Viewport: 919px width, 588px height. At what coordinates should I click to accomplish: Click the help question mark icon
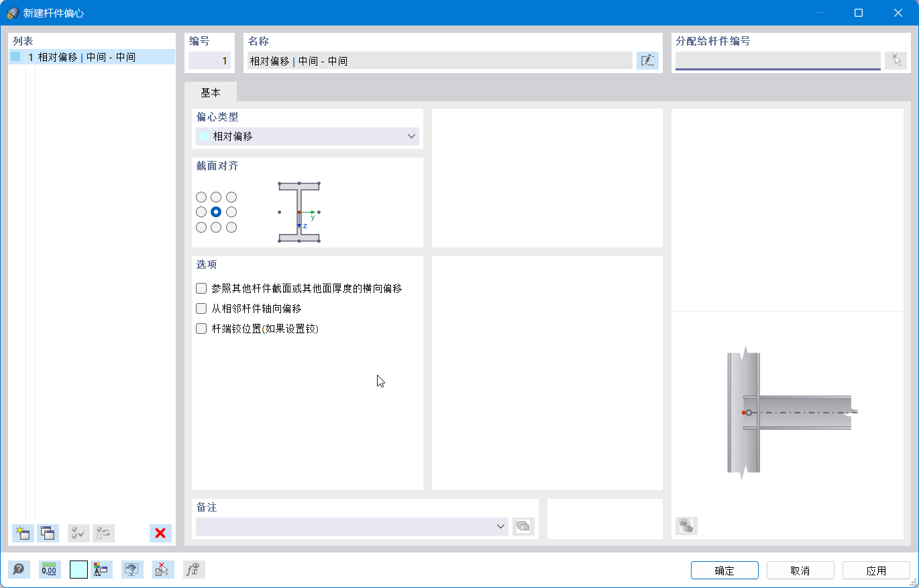coord(19,569)
